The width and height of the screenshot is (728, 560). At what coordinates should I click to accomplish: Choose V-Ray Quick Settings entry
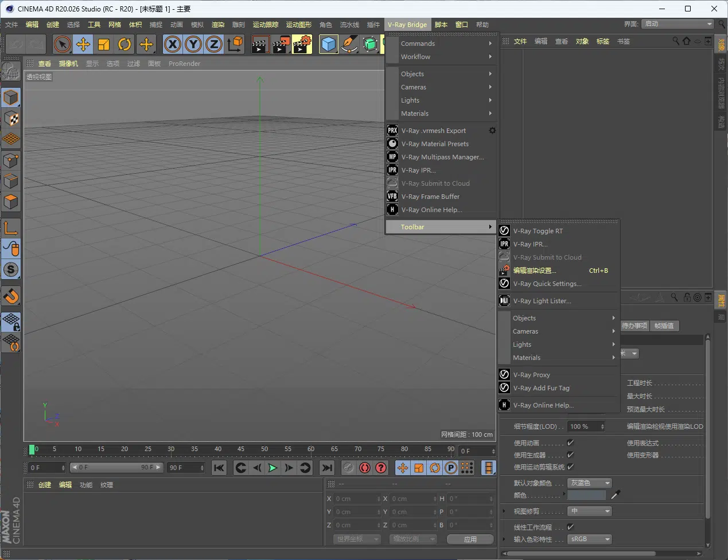(559, 284)
